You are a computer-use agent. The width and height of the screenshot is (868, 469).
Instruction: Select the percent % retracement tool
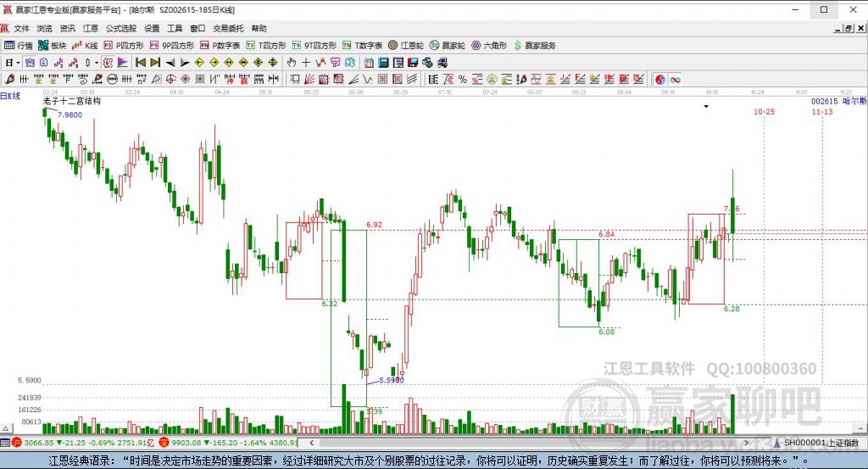(462, 79)
